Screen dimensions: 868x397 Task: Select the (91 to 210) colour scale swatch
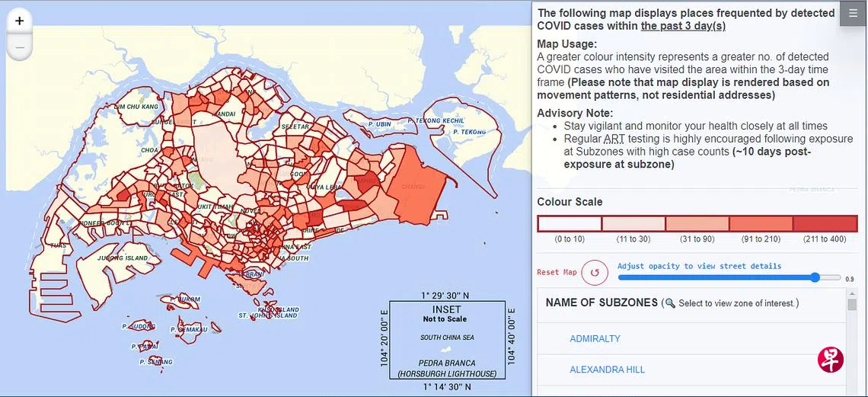761,224
